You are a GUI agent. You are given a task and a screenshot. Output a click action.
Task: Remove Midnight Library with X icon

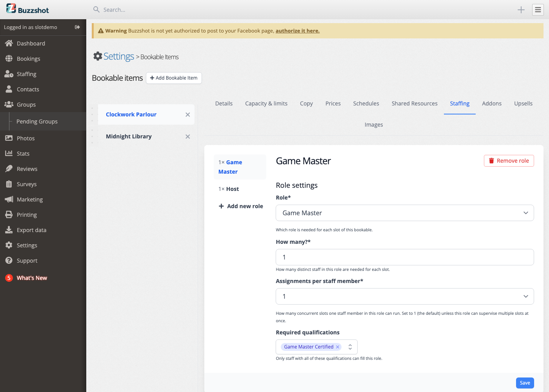(187, 136)
